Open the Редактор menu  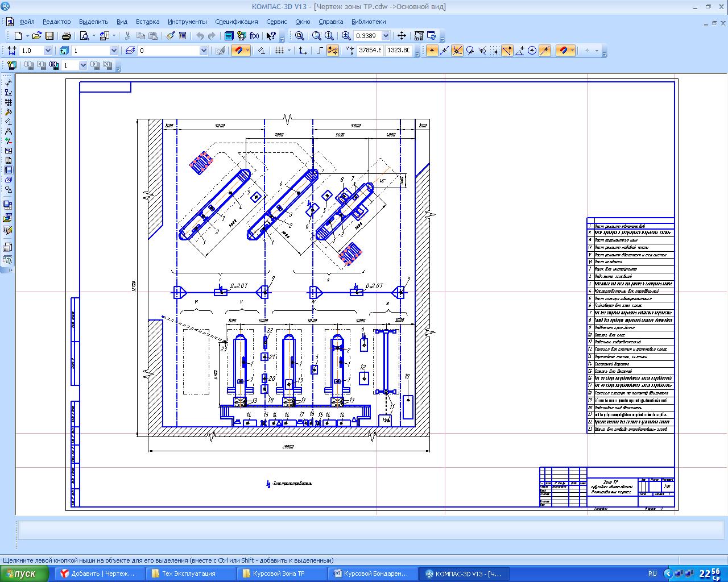[57, 22]
